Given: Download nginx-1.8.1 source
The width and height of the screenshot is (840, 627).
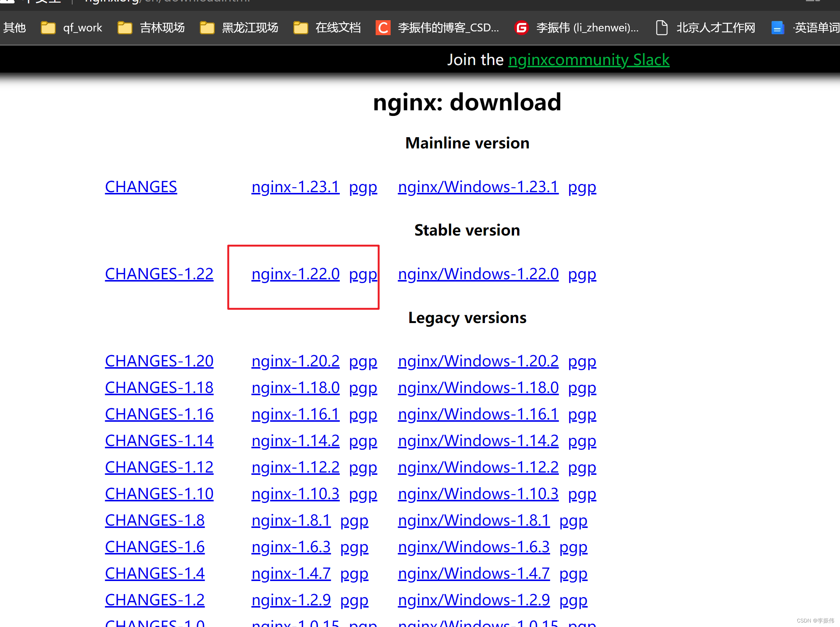Looking at the screenshot, I should point(291,521).
